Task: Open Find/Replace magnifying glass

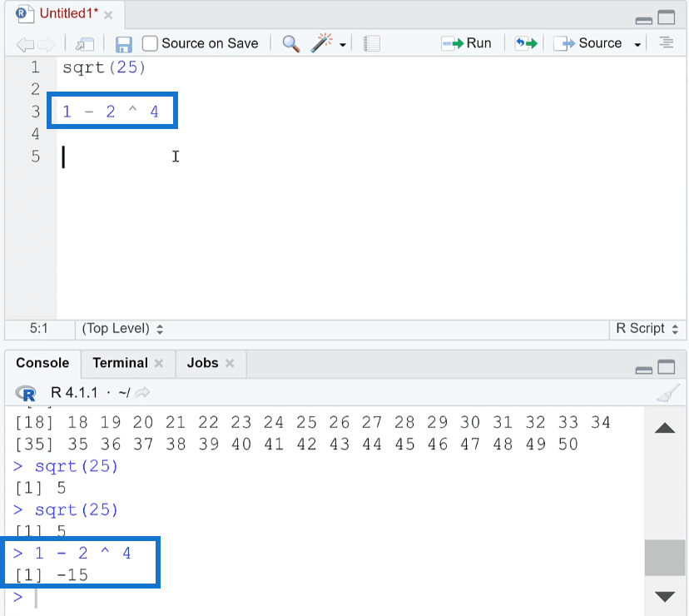Action: point(291,43)
